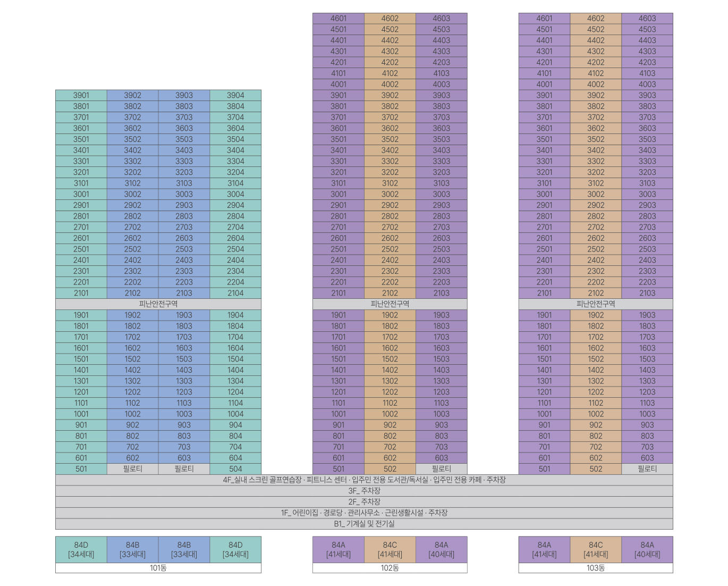Select the 4F 실내 스크린 골프연습장 facilities row
This screenshot has height=586, width=728.
pos(364,480)
